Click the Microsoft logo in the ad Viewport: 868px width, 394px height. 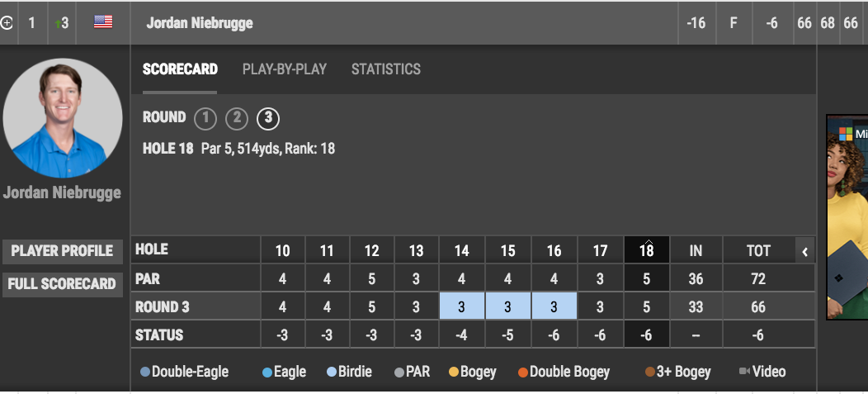coord(845,134)
